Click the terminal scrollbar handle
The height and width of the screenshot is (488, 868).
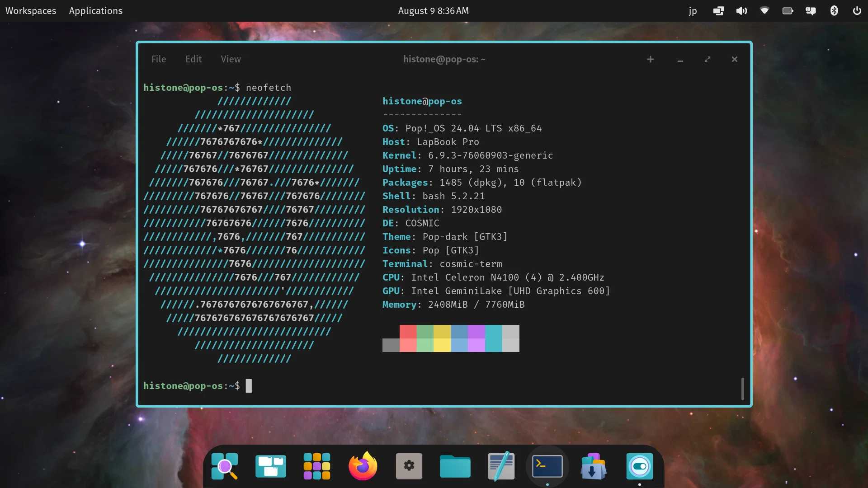pyautogui.click(x=743, y=389)
